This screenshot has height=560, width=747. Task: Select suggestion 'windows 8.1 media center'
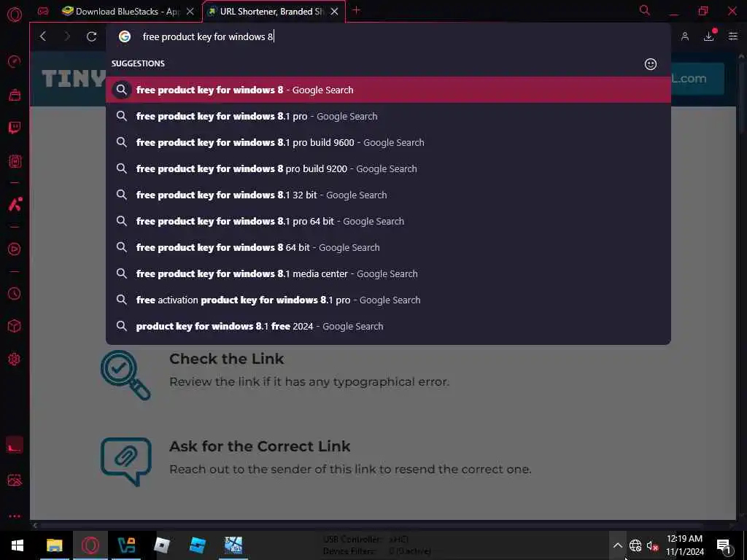(x=388, y=274)
